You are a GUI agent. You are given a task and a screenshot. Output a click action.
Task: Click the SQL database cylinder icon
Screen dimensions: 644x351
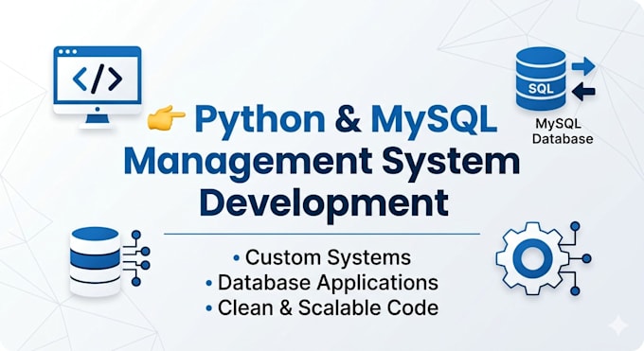point(541,79)
